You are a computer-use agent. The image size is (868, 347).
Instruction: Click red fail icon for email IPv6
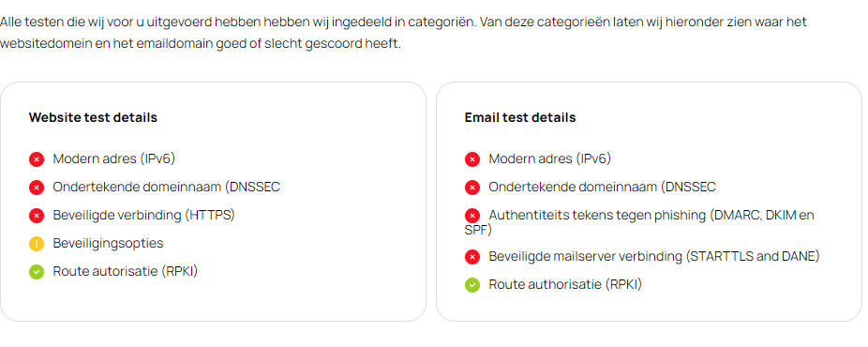tap(472, 160)
